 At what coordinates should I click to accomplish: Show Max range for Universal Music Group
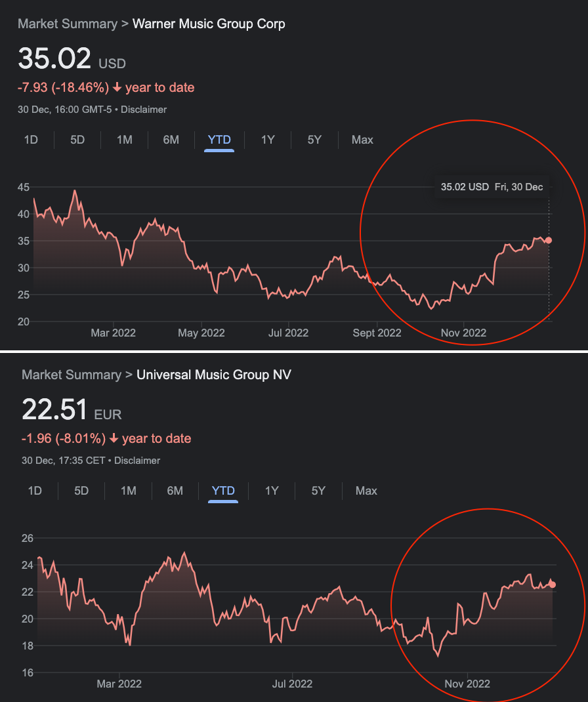tap(366, 491)
